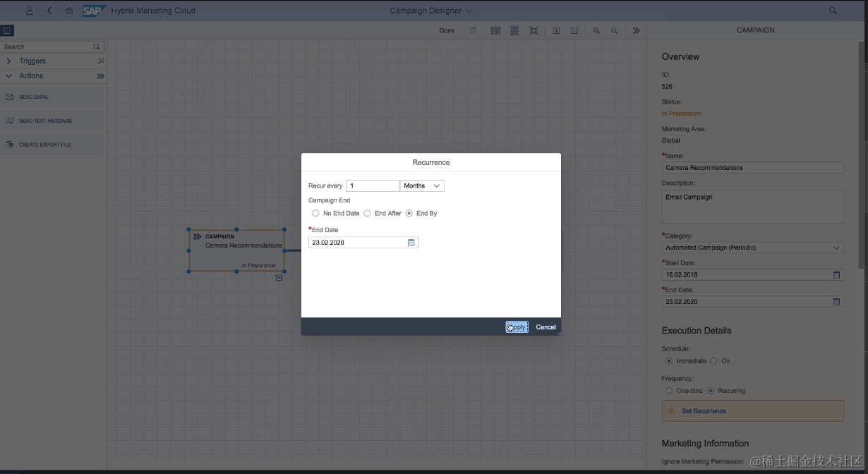Click the Set Recurrence link
868x474 pixels.
pyautogui.click(x=704, y=411)
